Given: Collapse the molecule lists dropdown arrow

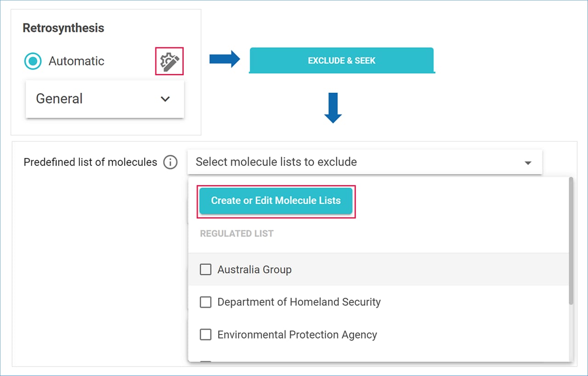Looking at the screenshot, I should 528,163.
